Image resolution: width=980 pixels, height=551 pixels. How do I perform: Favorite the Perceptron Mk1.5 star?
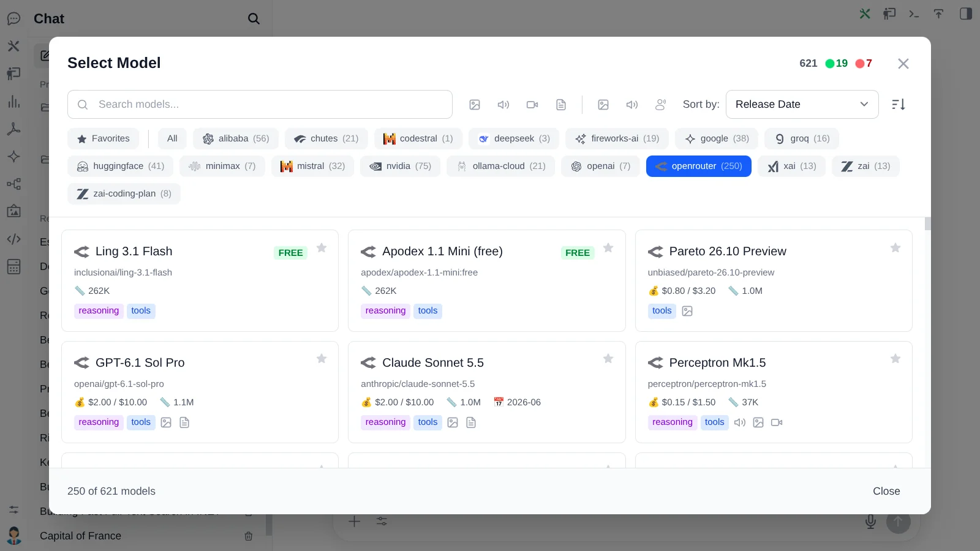pos(895,359)
